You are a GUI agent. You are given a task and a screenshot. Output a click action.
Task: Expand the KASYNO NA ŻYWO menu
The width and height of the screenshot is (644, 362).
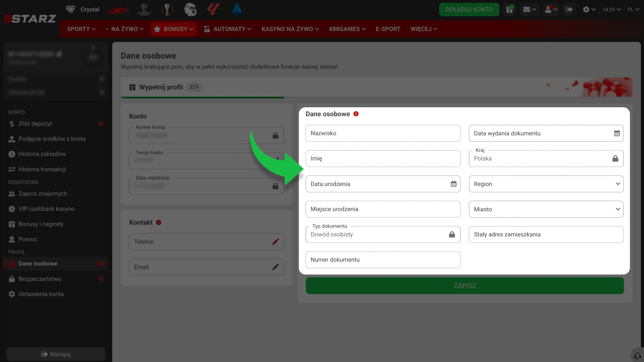click(290, 29)
